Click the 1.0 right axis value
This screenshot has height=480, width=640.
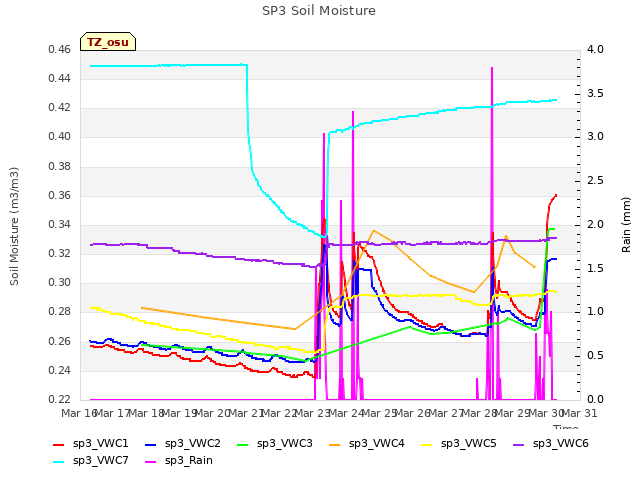click(x=595, y=312)
